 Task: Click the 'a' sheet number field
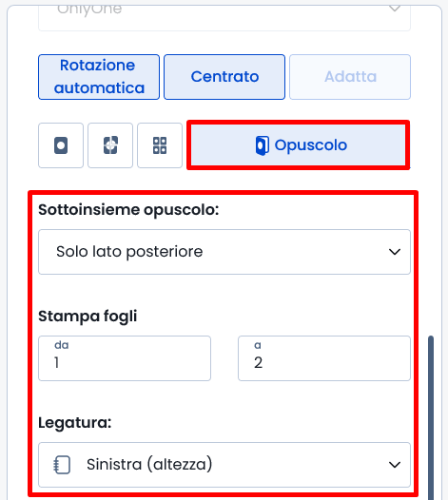pos(324,358)
